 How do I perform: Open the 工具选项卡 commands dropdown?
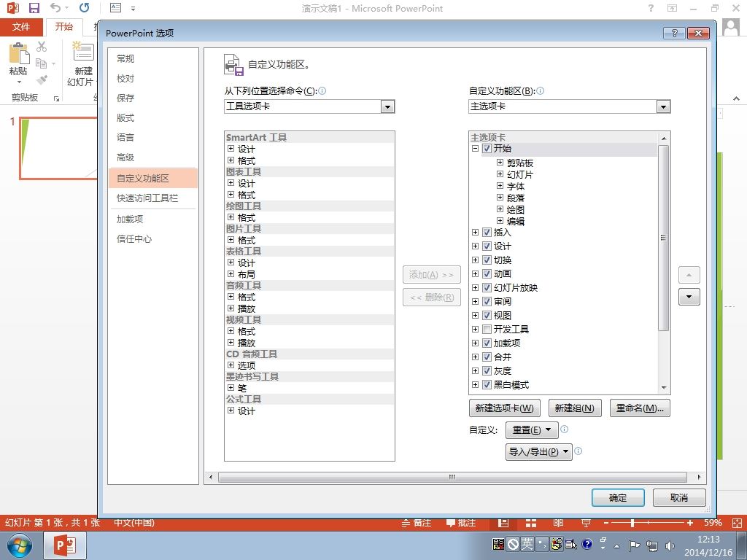(x=387, y=106)
